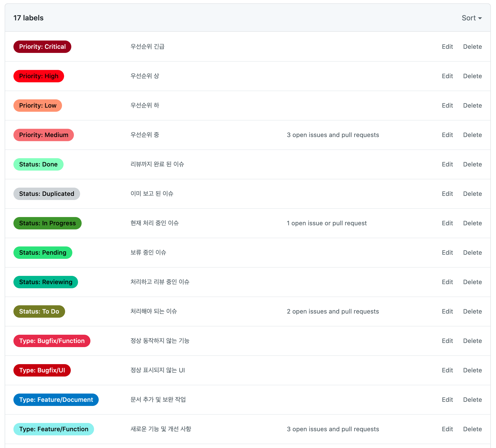Click the Type: Feature/Document label badge

pyautogui.click(x=56, y=400)
